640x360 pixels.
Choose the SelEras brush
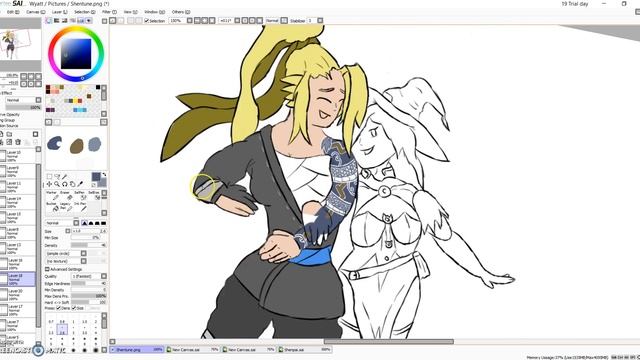94,195
